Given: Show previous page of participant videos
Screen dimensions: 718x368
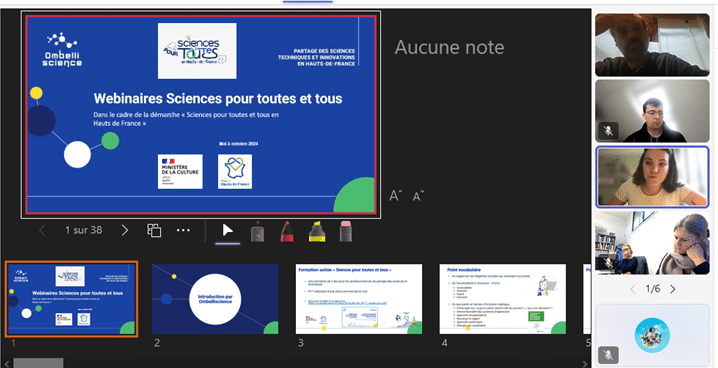Looking at the screenshot, I should coord(633,289).
